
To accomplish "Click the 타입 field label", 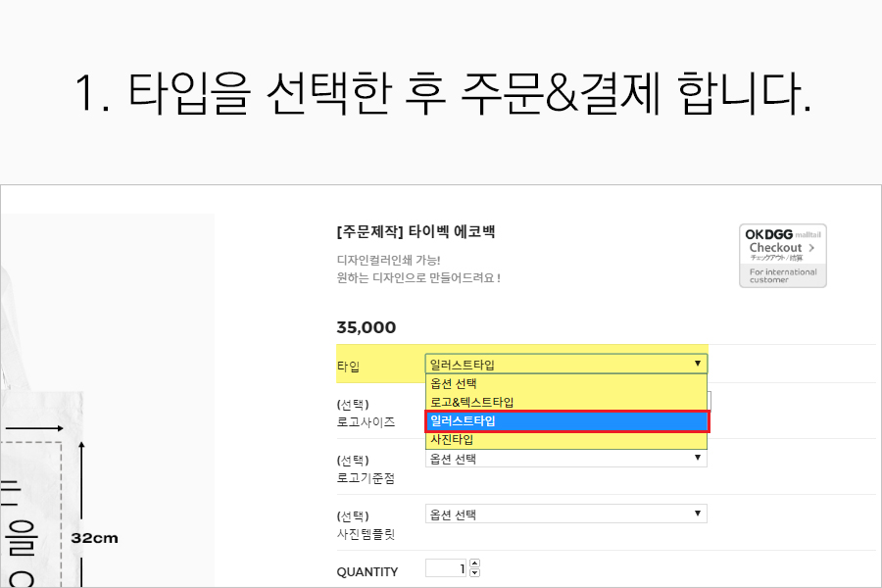I will (x=348, y=367).
